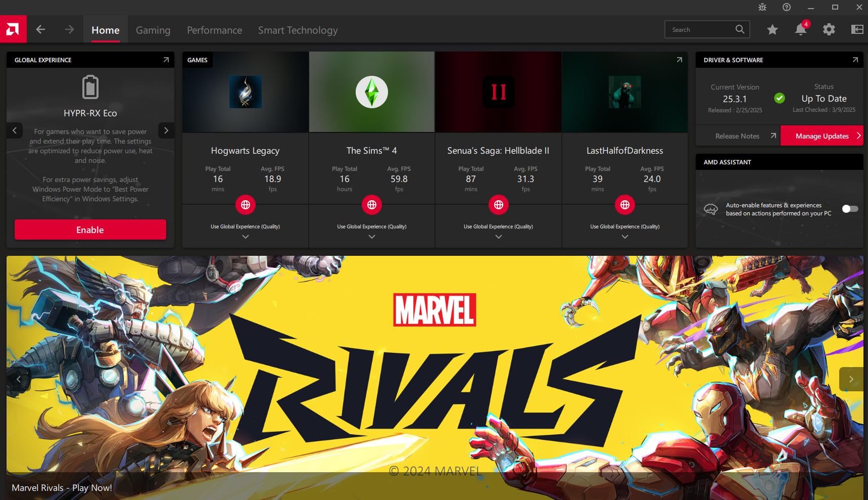Toggle the AMD Assistant auto-enable switch

click(x=850, y=209)
